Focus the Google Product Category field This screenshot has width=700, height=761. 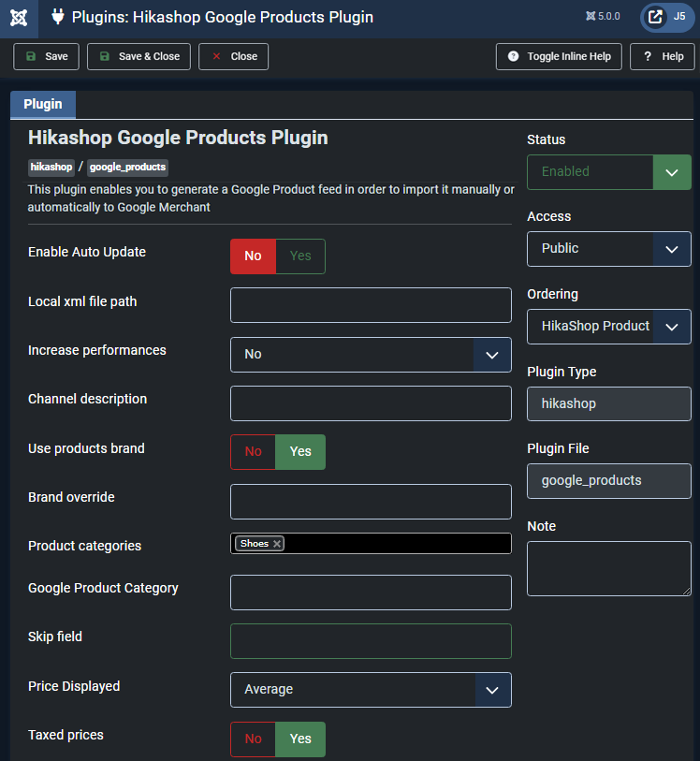point(372,593)
